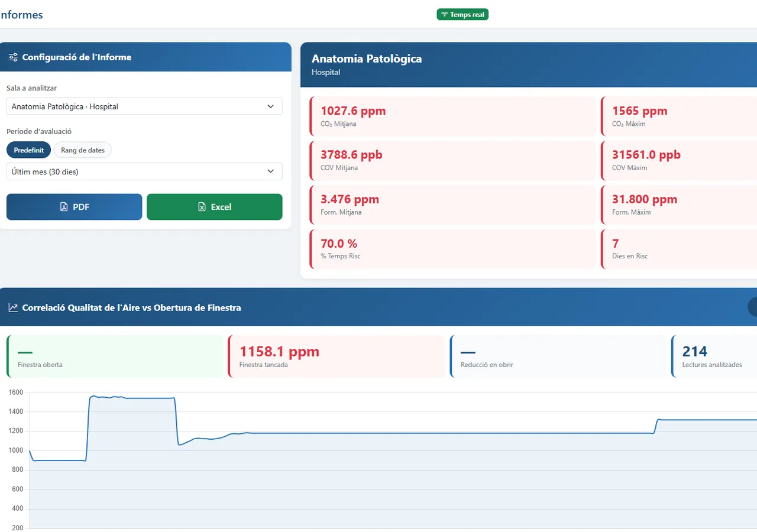Click the dark round button right of the correlation header
The width and height of the screenshot is (757, 532).
tap(752, 307)
